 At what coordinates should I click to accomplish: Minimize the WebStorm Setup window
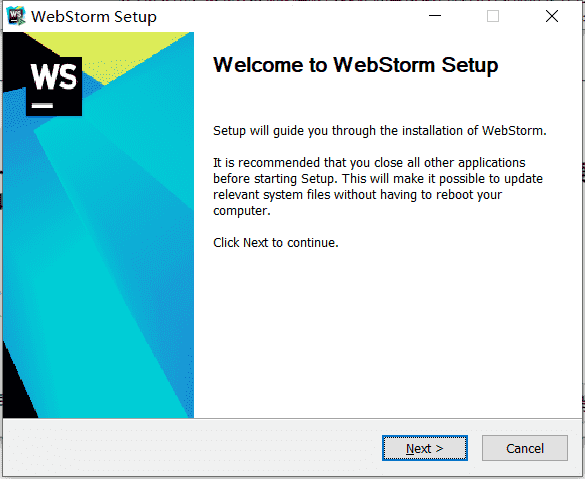click(435, 16)
